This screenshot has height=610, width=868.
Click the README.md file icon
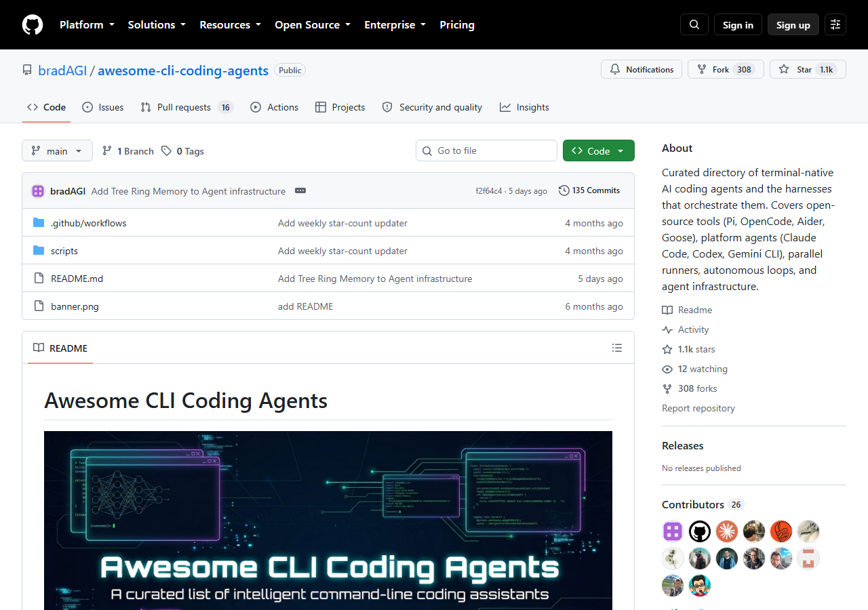(39, 279)
